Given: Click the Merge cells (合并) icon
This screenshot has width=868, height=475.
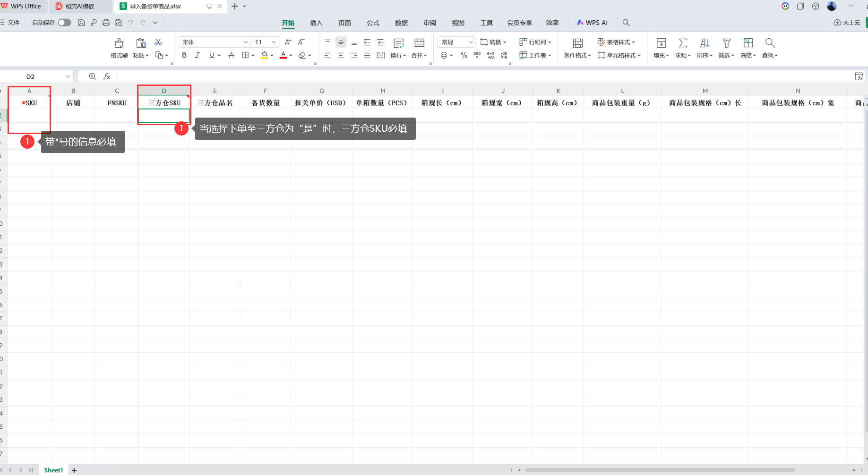Looking at the screenshot, I should click(419, 43).
